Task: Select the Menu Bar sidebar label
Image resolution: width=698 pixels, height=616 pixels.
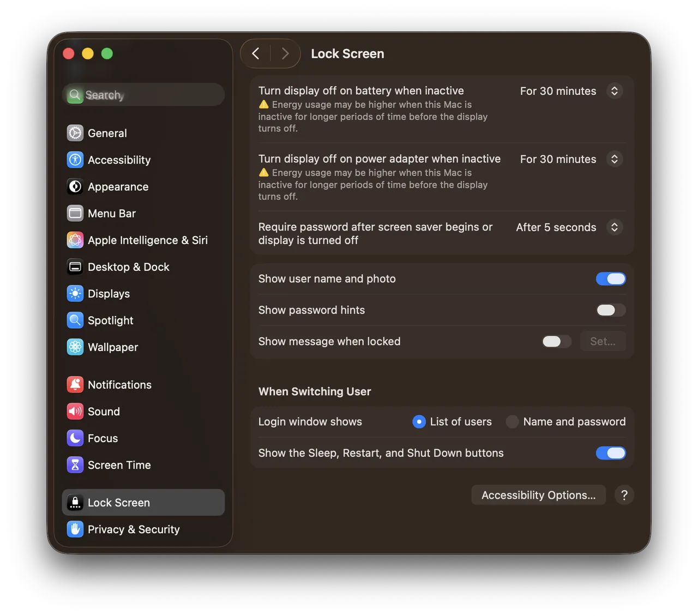Action: click(112, 213)
